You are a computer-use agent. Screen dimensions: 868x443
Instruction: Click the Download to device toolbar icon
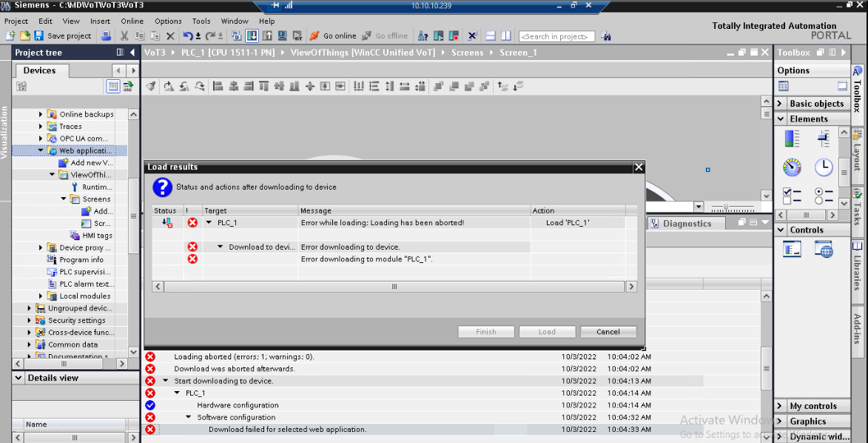coord(252,36)
